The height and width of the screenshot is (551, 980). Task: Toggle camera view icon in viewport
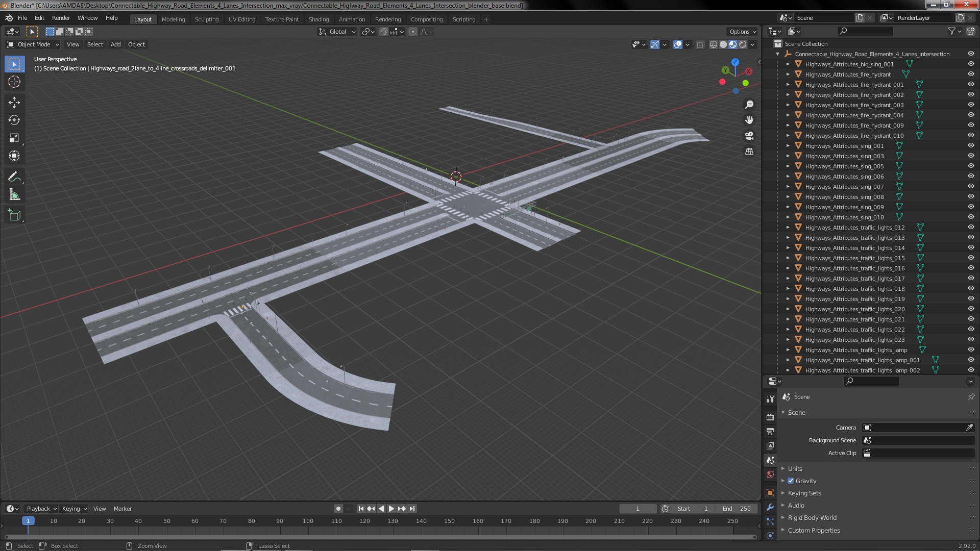749,136
